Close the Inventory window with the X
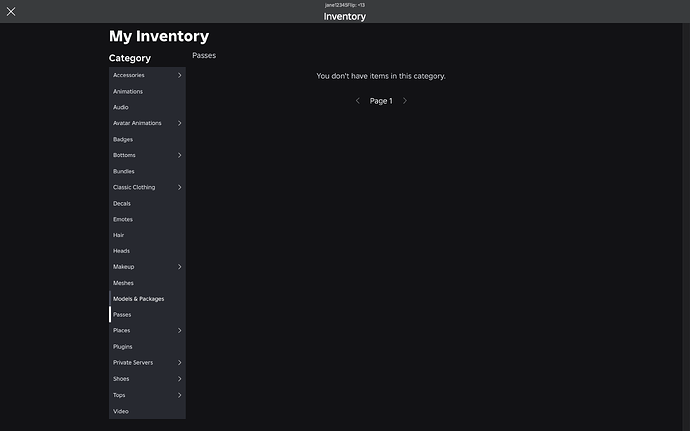Screen dimensions: 690x431 tap(11, 11)
